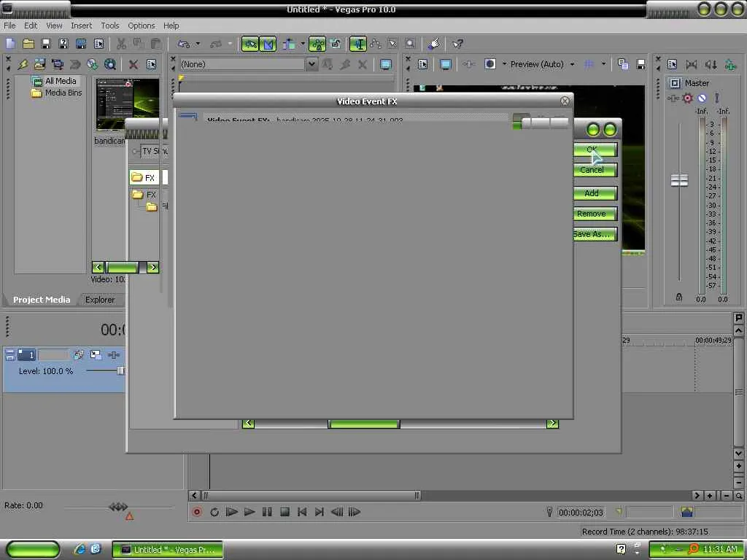Switch to the Explorer tab
Image resolution: width=747 pixels, height=560 pixels.
pos(100,300)
